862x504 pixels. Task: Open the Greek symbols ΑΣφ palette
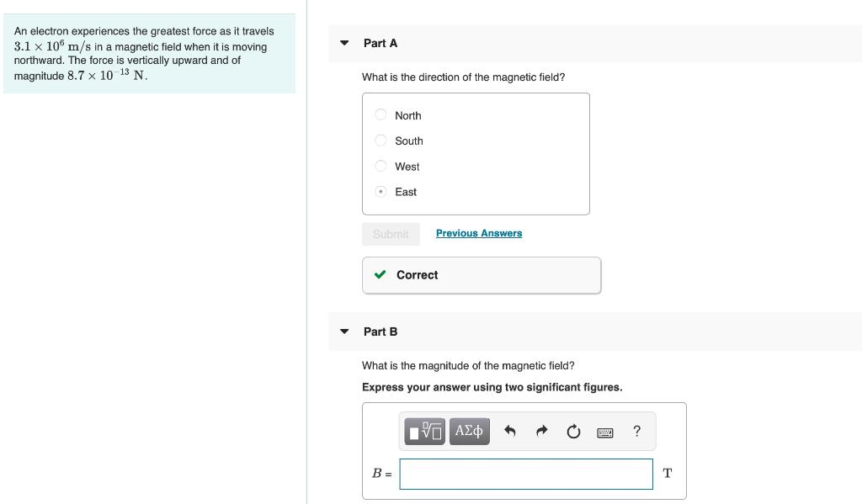[x=469, y=432]
